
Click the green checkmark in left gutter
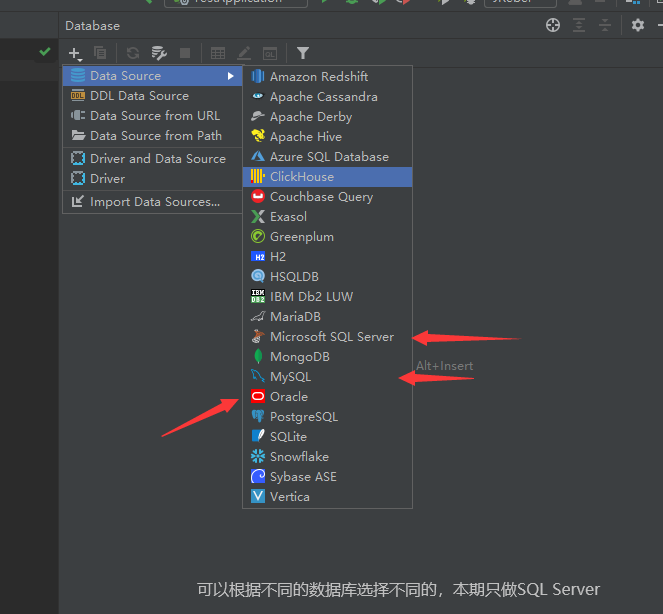[x=45, y=52]
